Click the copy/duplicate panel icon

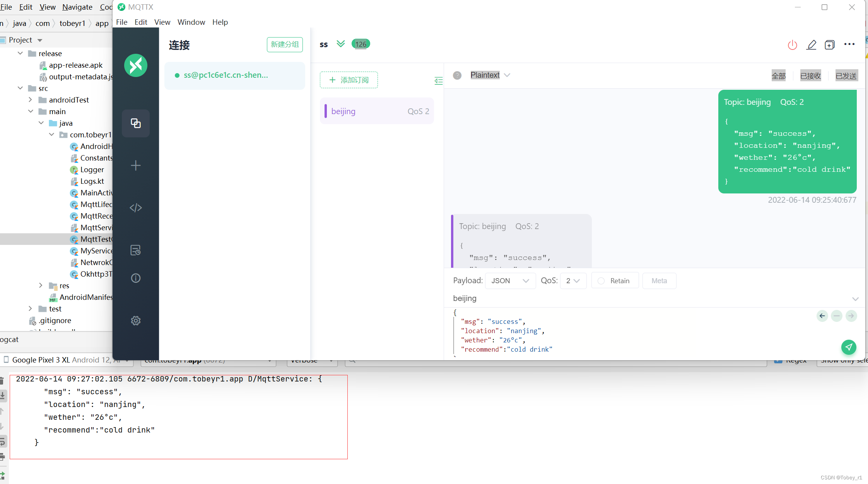pyautogui.click(x=136, y=123)
